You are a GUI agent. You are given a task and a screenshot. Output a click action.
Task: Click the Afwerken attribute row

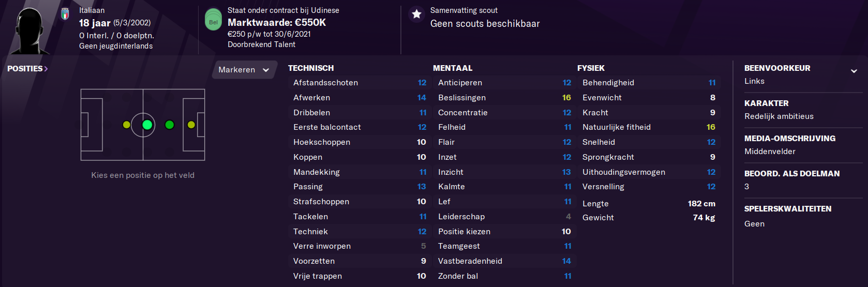tap(360, 98)
